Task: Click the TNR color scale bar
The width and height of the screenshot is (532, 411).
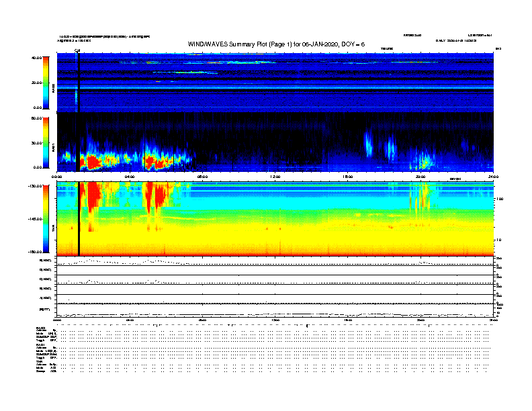Action: [x=46, y=219]
